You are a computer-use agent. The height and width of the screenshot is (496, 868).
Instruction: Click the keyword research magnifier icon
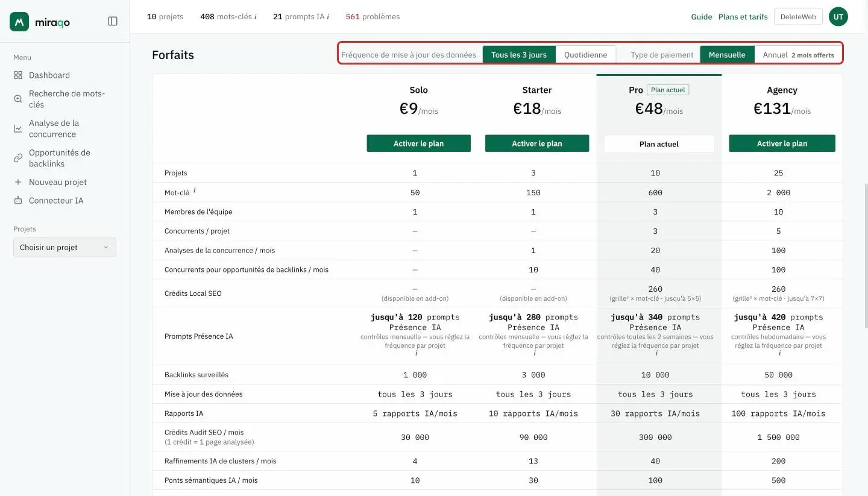(18, 99)
